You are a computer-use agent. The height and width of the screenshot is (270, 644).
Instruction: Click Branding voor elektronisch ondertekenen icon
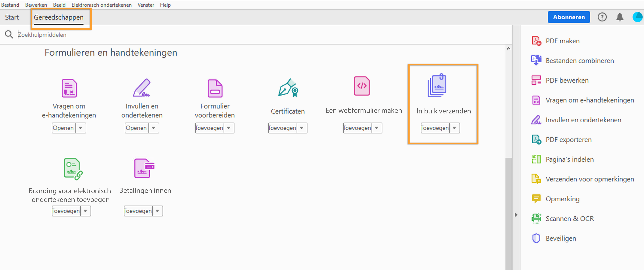click(73, 169)
